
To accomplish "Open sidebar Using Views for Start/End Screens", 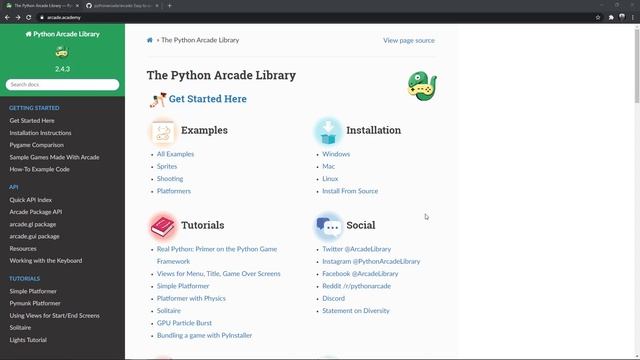I will (x=54, y=316).
